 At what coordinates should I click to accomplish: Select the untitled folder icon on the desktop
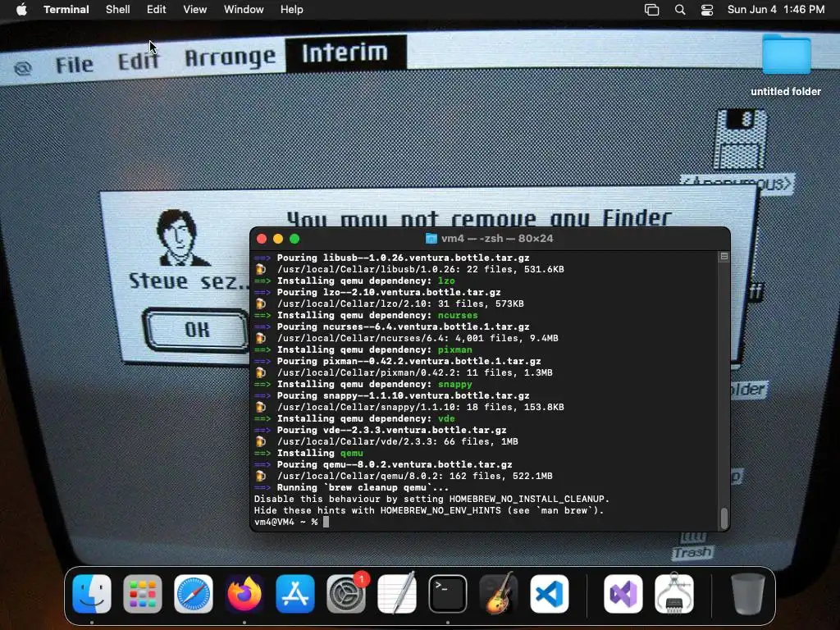pos(787,54)
